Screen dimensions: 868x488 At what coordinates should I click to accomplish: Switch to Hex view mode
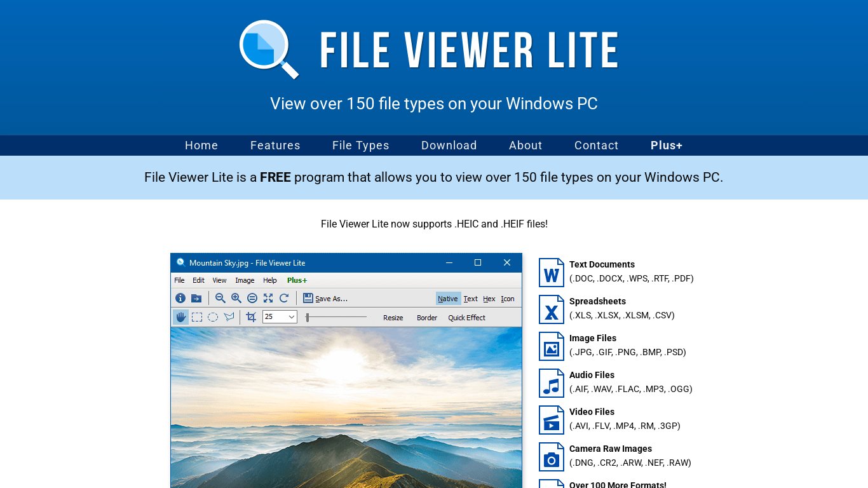tap(489, 299)
